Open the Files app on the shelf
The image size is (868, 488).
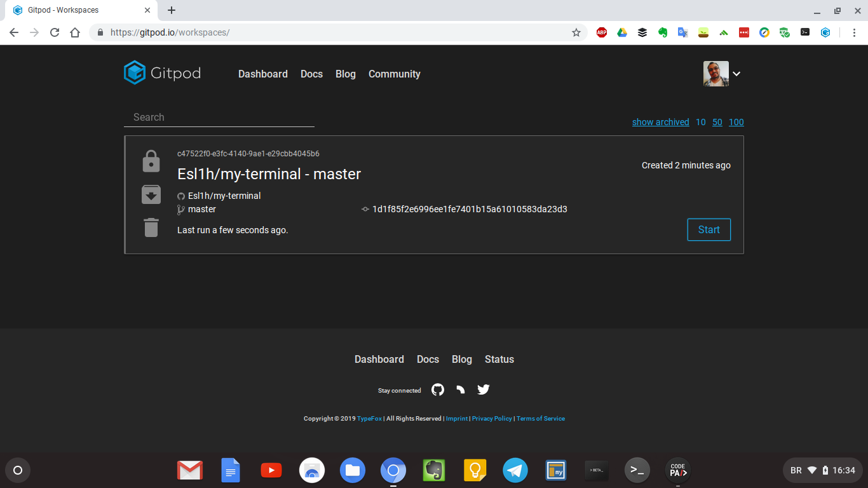tap(353, 471)
